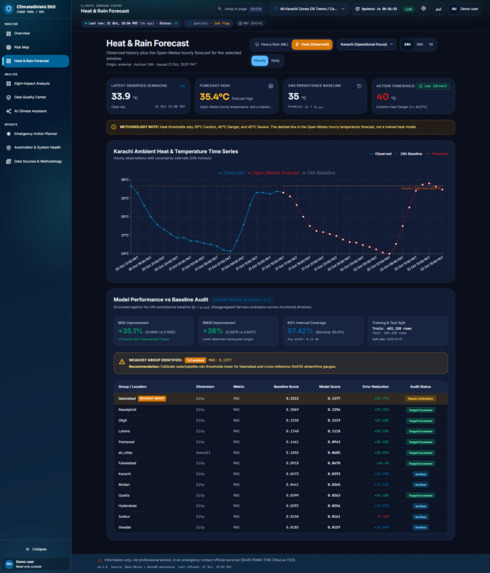Click the Eight-Impact Analysis sidebar icon

(8, 84)
